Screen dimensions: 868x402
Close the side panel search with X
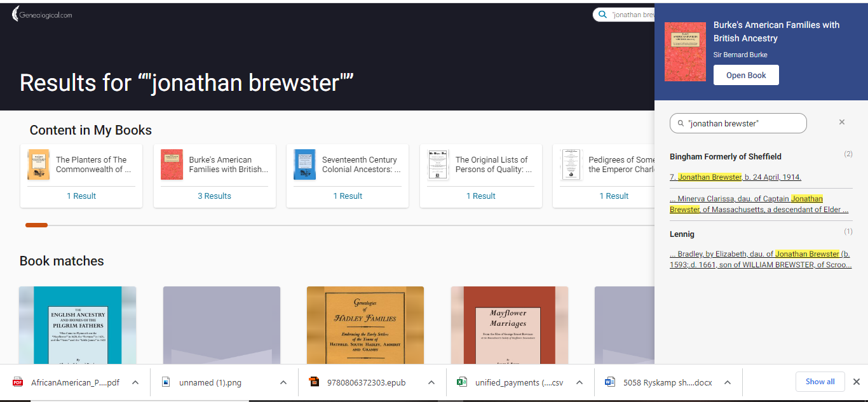coord(842,122)
